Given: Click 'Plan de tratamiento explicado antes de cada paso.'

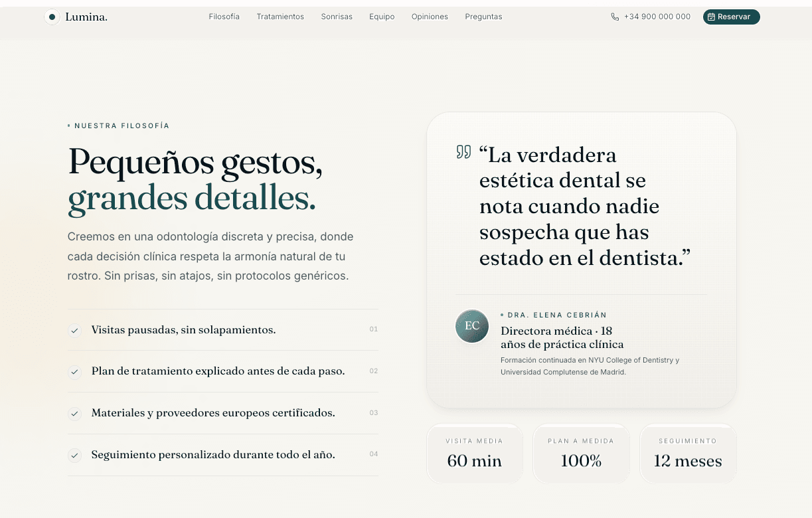Looking at the screenshot, I should click(218, 371).
